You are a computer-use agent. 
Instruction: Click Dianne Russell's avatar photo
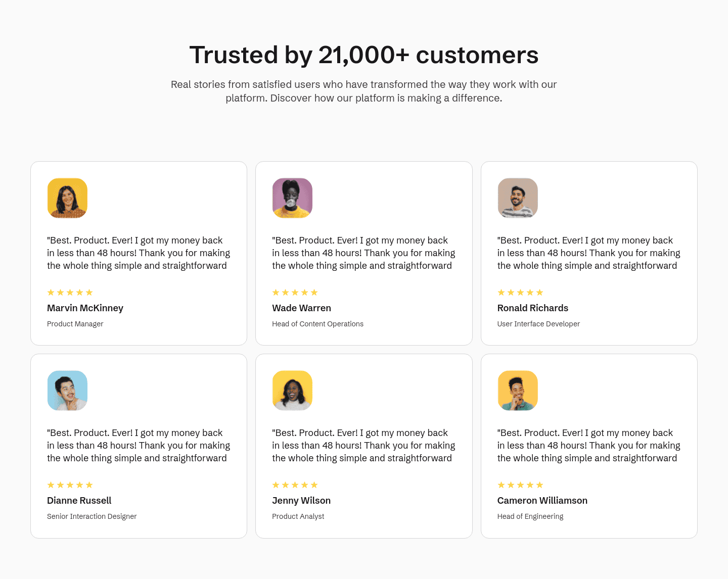pyautogui.click(x=67, y=391)
